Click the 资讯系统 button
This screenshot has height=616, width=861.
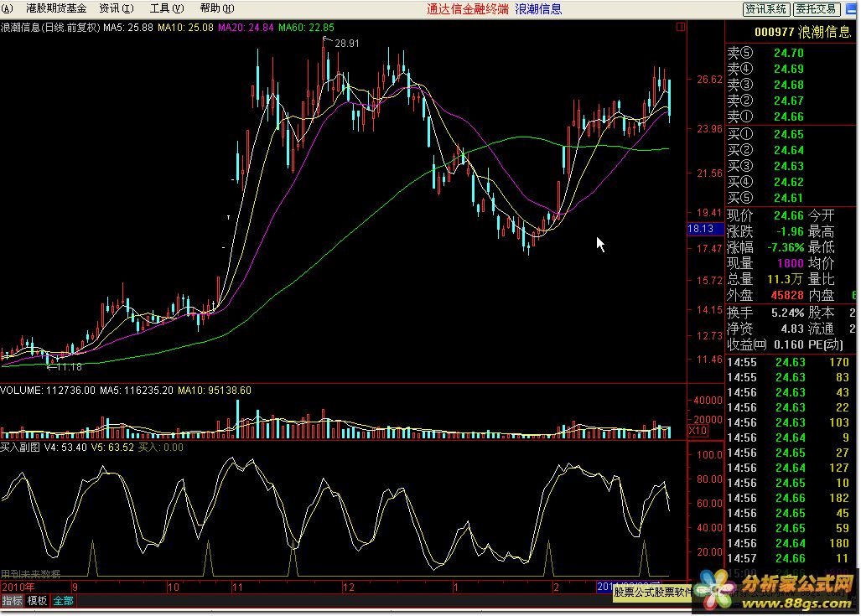(766, 8)
